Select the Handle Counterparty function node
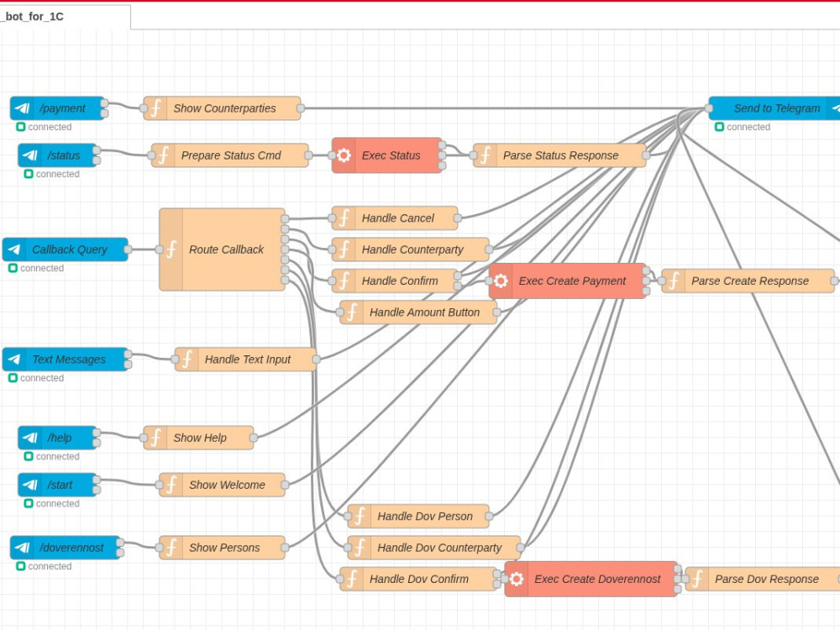 pyautogui.click(x=411, y=249)
